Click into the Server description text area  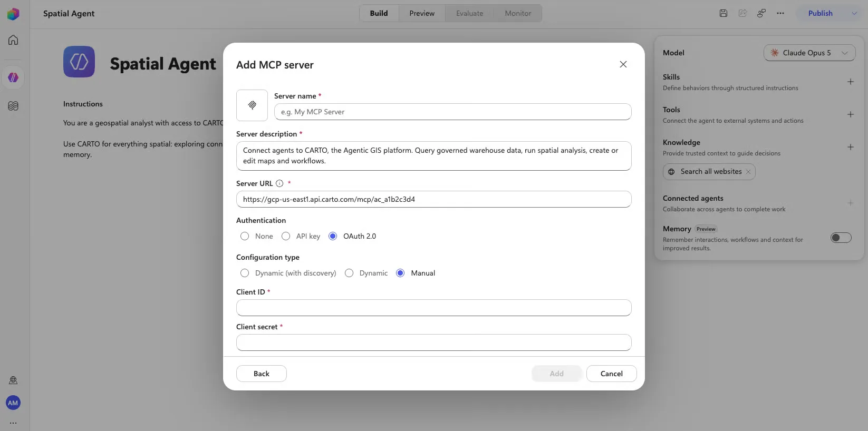point(433,156)
